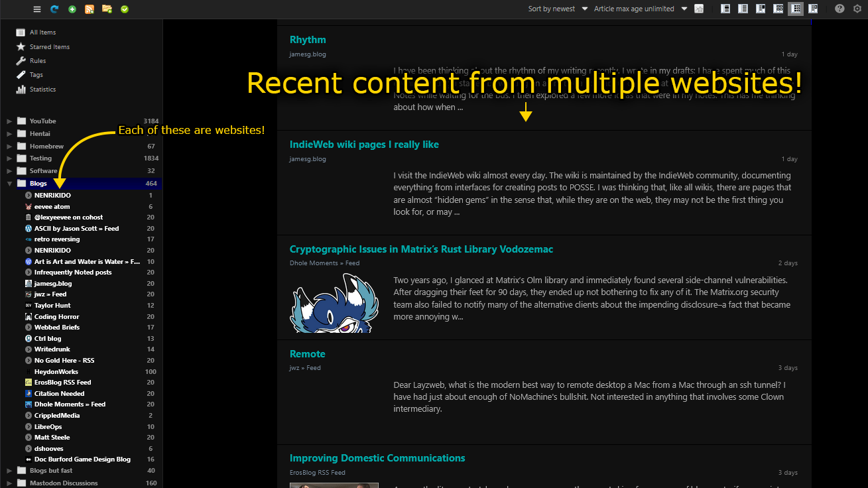Mark all items read with green checkmark
868x488 pixels.
(125, 9)
